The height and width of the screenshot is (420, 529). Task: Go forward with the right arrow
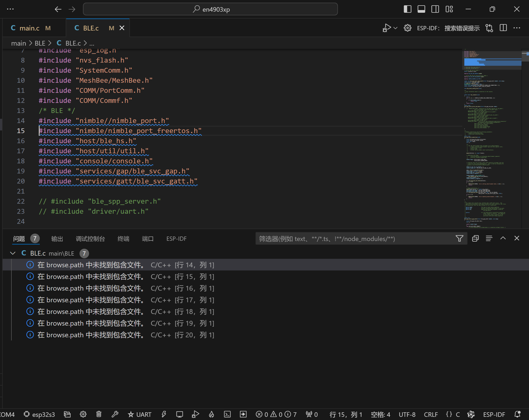72,9
